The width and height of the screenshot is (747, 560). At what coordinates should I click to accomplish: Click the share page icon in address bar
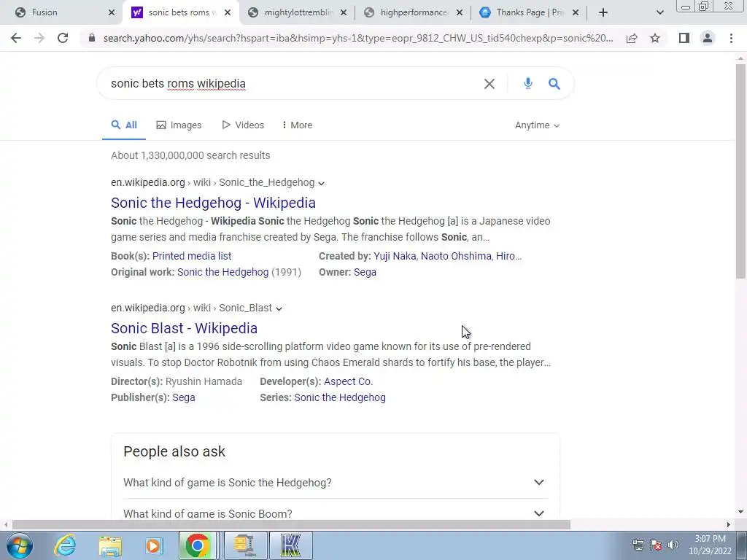[x=632, y=38]
